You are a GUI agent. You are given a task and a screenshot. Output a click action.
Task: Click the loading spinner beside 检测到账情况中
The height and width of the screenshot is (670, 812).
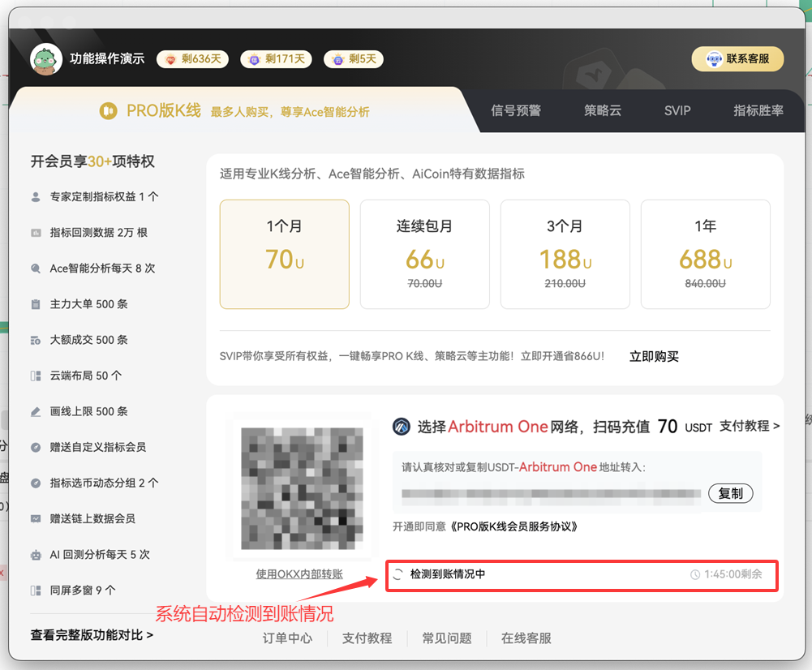click(400, 574)
